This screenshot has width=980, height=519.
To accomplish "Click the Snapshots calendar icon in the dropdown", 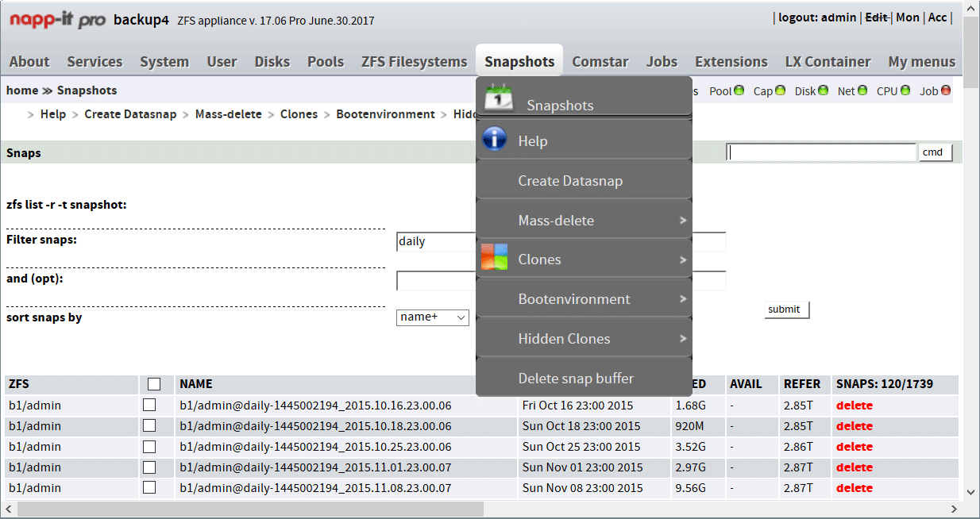I will (500, 97).
